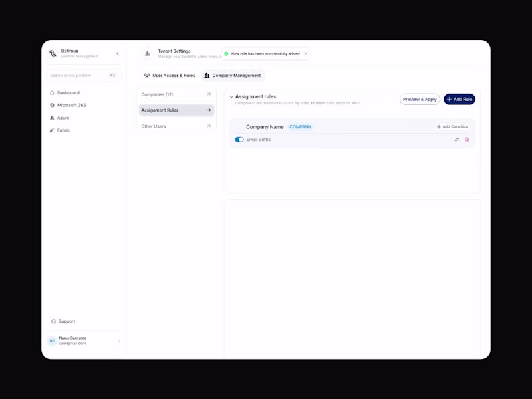Click the arrow beside Other Users
Image resolution: width=532 pixels, height=399 pixels.
coord(209,126)
